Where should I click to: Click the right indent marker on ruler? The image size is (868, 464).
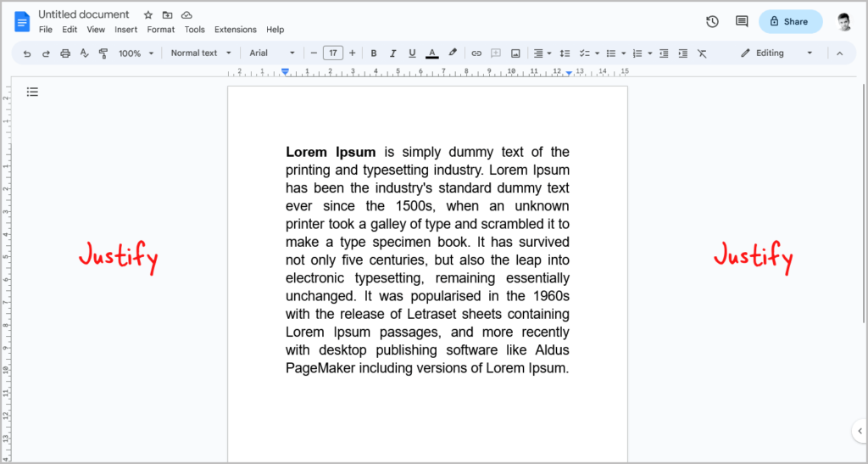pos(569,73)
